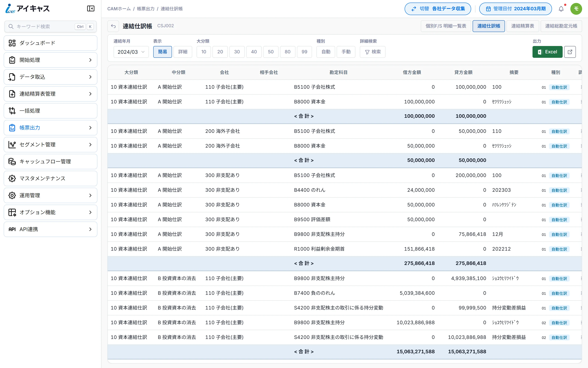Toggle 大分類 filter 40
This screenshot has height=368, width=588.
coord(254,52)
